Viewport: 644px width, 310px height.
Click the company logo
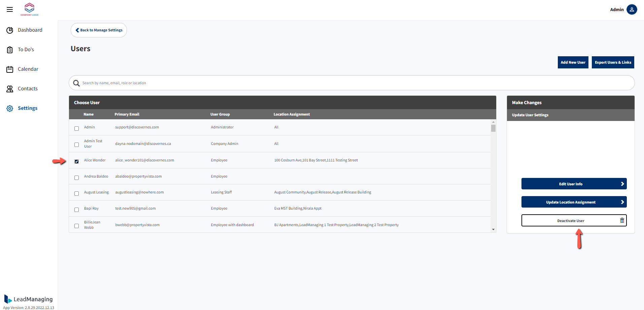point(30,9)
